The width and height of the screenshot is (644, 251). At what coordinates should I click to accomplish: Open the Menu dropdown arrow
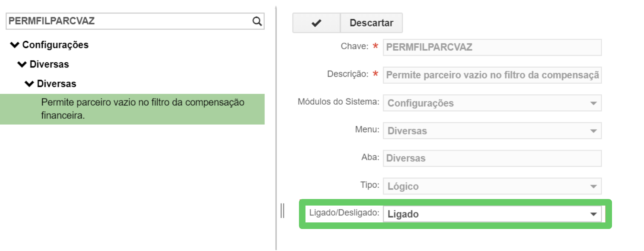point(593,131)
